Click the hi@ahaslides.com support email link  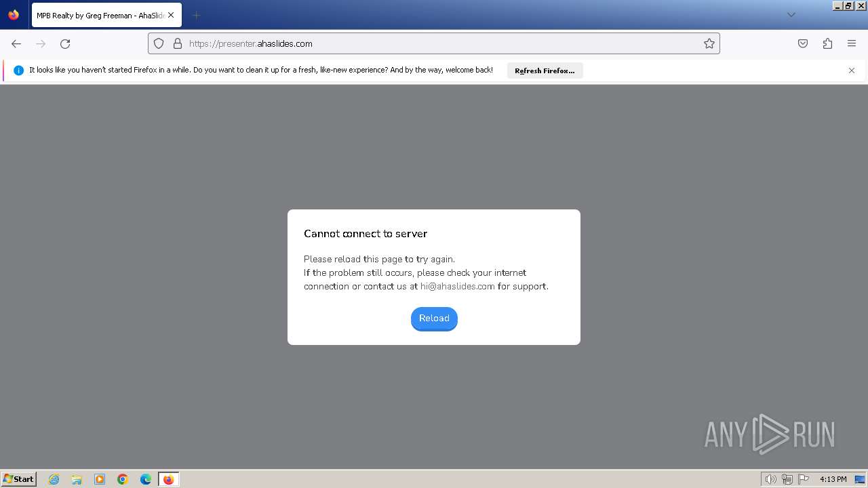point(458,287)
